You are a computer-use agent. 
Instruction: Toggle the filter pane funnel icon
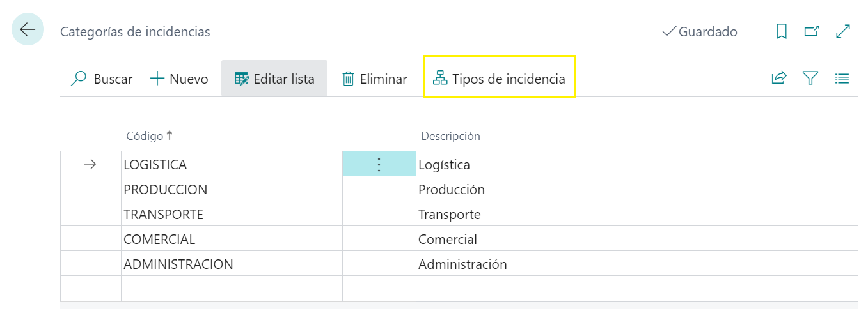point(810,79)
